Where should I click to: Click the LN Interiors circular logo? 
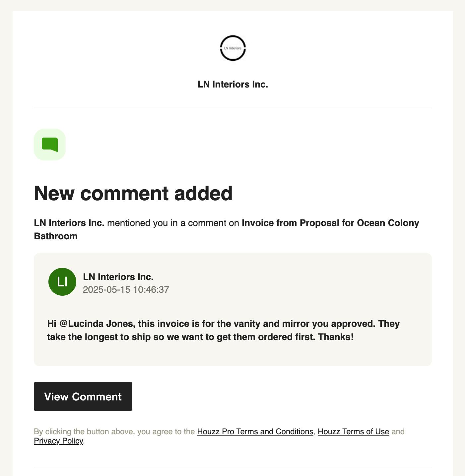tap(233, 48)
